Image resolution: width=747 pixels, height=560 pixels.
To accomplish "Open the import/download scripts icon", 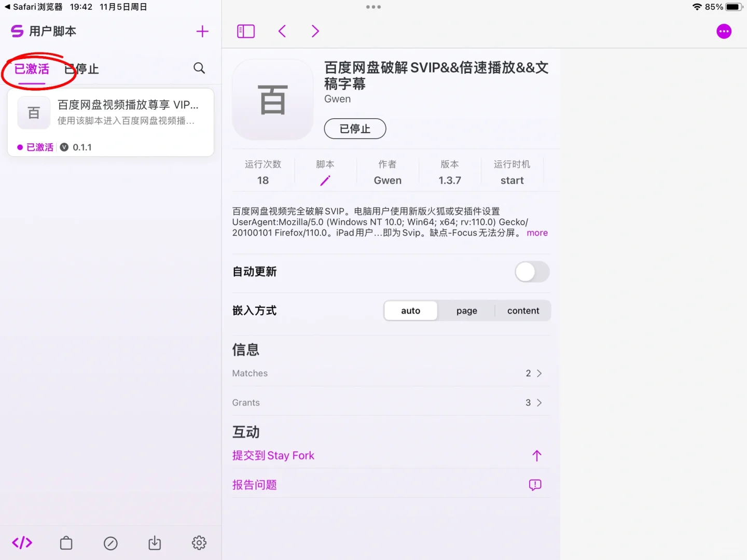I will pos(155,542).
